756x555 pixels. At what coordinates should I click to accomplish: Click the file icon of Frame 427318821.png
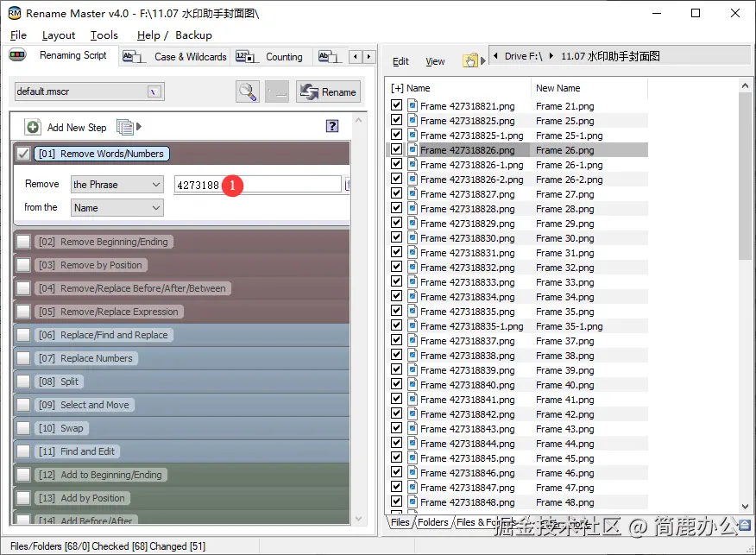click(413, 105)
